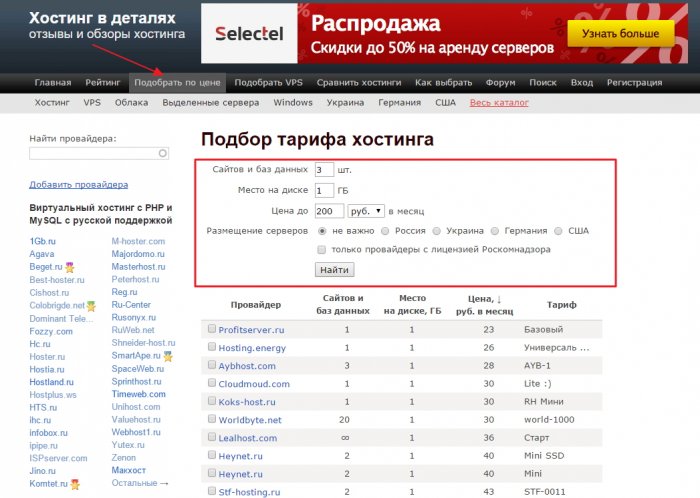Click the price sort arrow in Цена column
Screen dimensions: 700x498
pyautogui.click(x=499, y=299)
